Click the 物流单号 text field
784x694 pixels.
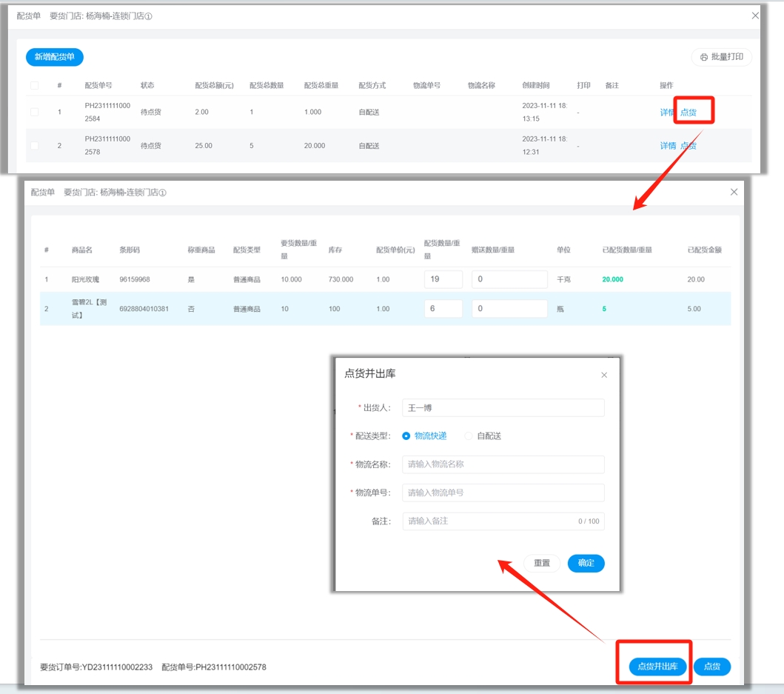(503, 493)
